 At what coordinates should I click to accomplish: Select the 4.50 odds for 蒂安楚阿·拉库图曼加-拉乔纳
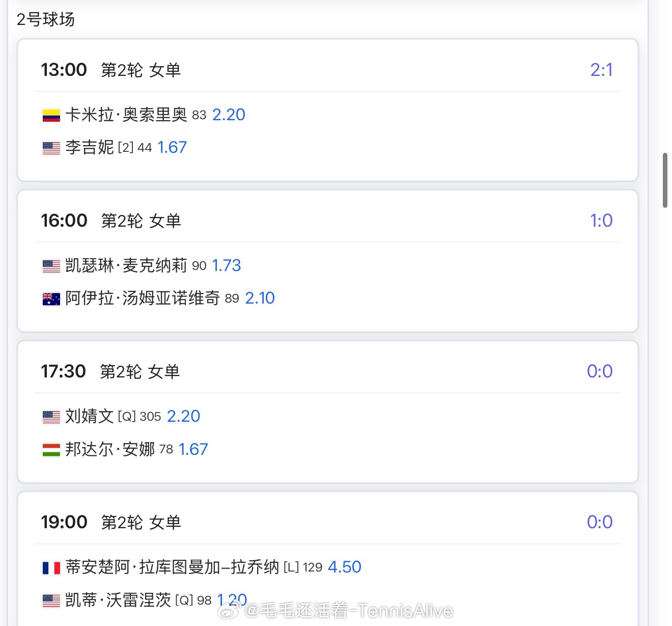[345, 567]
